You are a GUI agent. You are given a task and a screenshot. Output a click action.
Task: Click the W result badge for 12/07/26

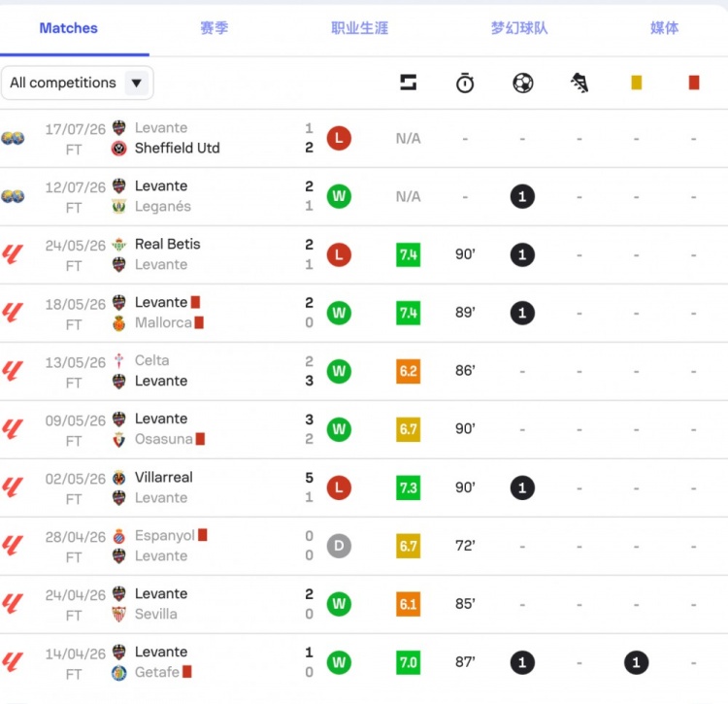pyautogui.click(x=339, y=196)
